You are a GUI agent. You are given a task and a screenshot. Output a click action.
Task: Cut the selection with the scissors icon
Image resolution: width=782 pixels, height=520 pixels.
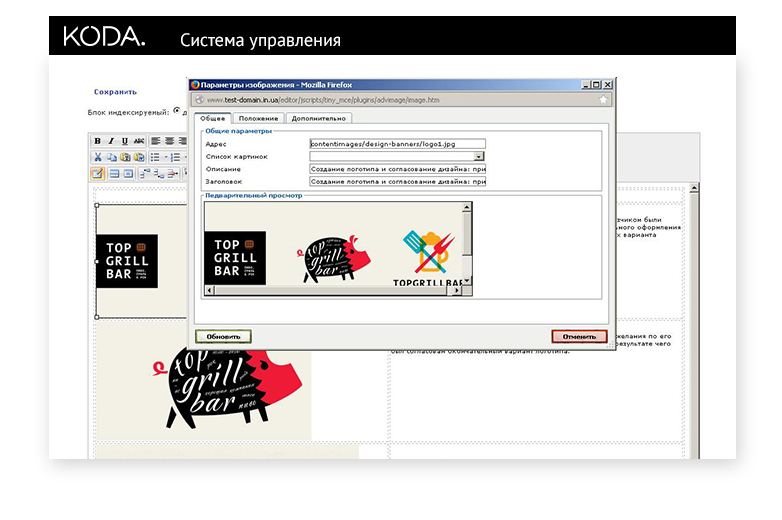(x=98, y=157)
